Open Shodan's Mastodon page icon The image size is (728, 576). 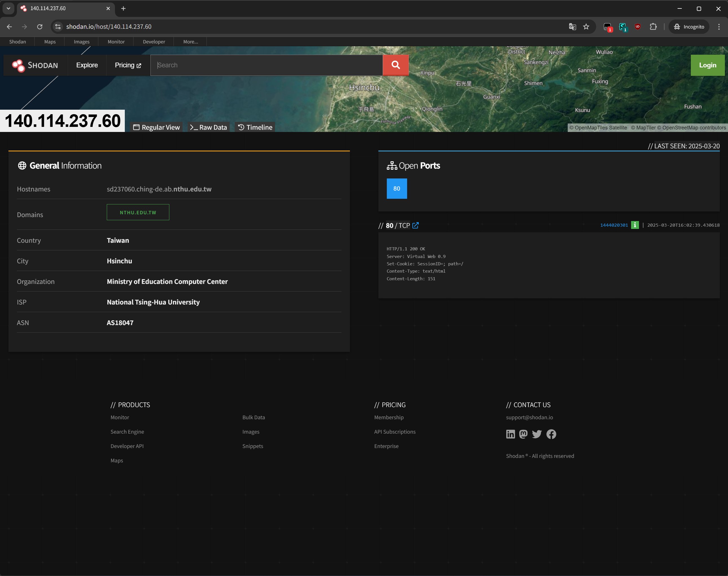coord(523,434)
